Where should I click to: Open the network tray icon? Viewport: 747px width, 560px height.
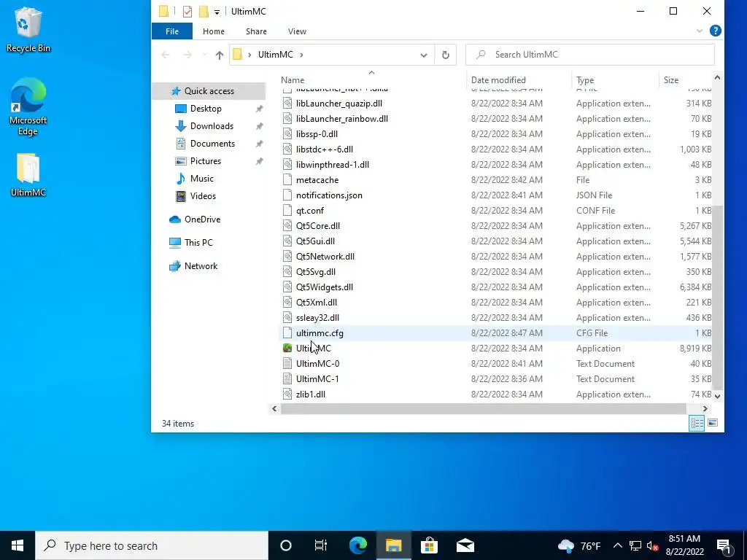click(635, 545)
